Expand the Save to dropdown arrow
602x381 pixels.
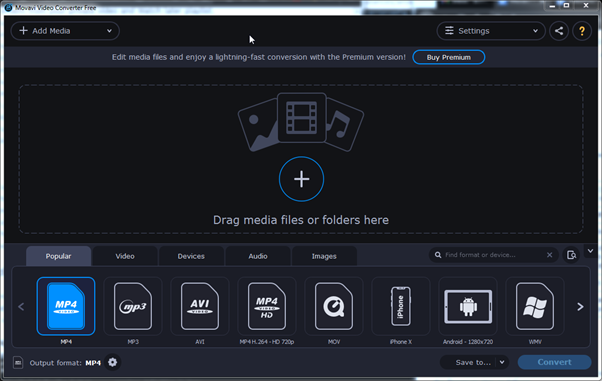(x=502, y=362)
